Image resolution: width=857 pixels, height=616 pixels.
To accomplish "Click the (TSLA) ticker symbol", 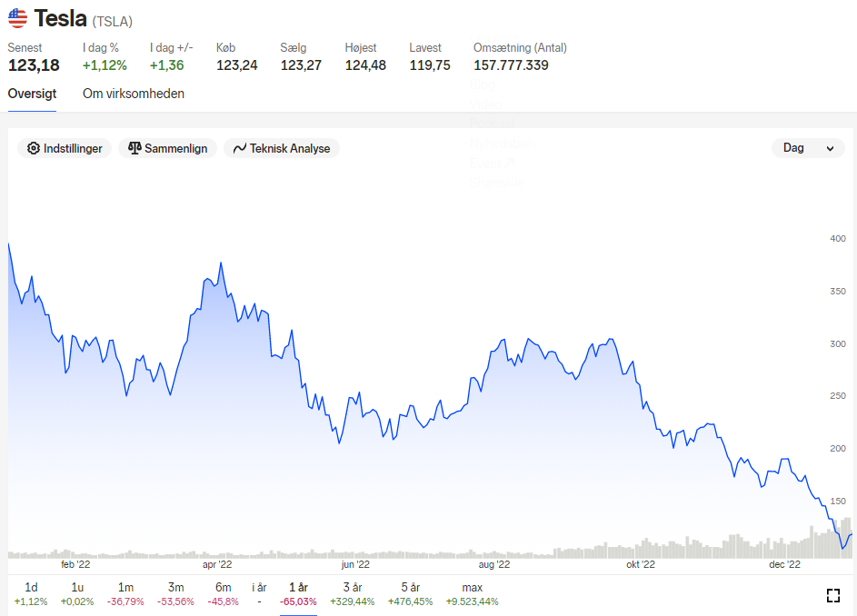I will [112, 21].
